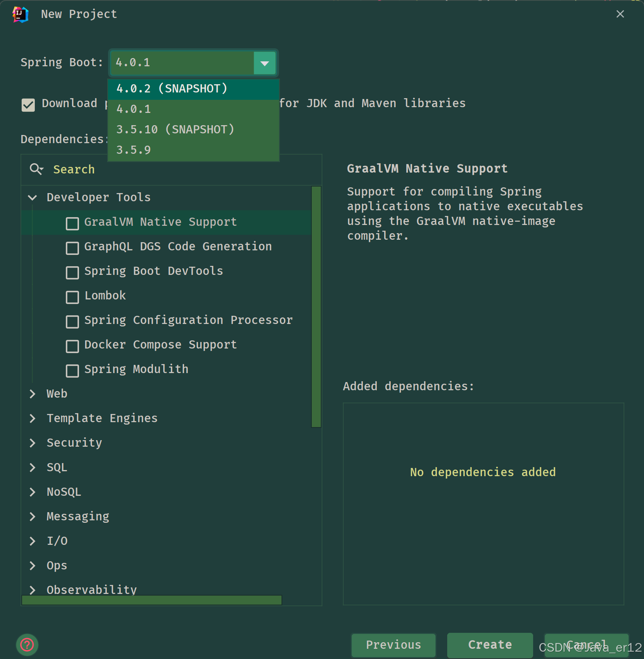Collapse the Developer Tools category

32,198
